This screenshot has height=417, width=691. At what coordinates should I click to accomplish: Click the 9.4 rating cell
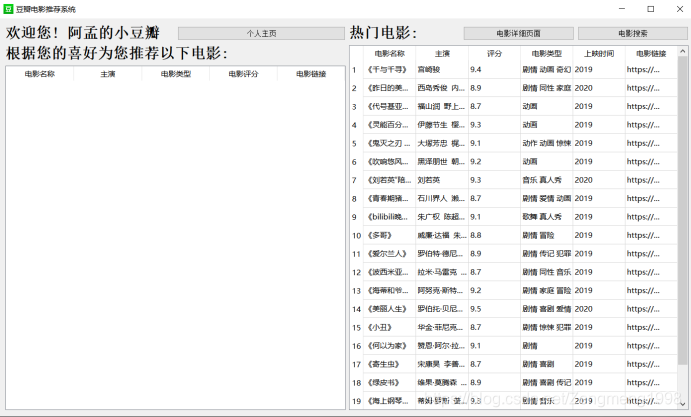tap(494, 70)
